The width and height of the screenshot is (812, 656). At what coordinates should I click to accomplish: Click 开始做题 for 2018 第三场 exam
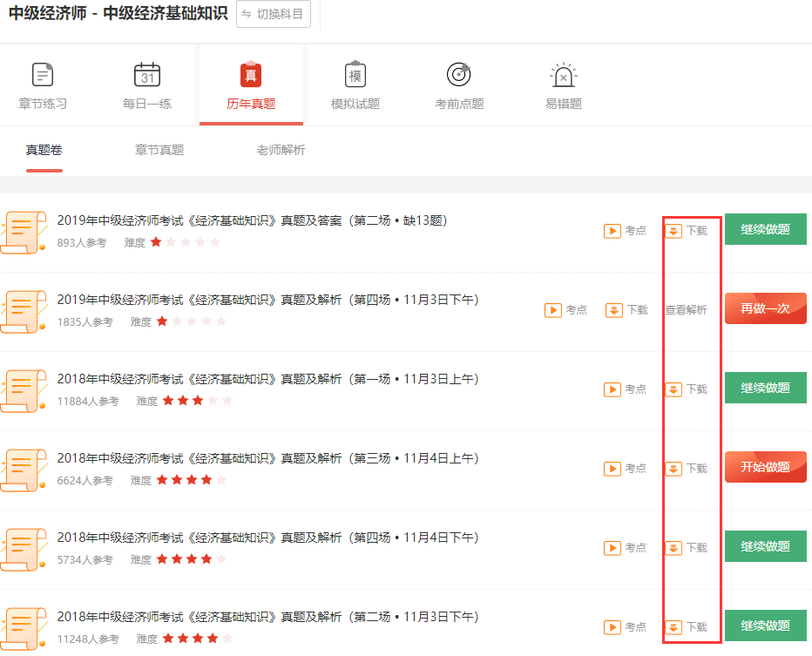pyautogui.click(x=765, y=467)
